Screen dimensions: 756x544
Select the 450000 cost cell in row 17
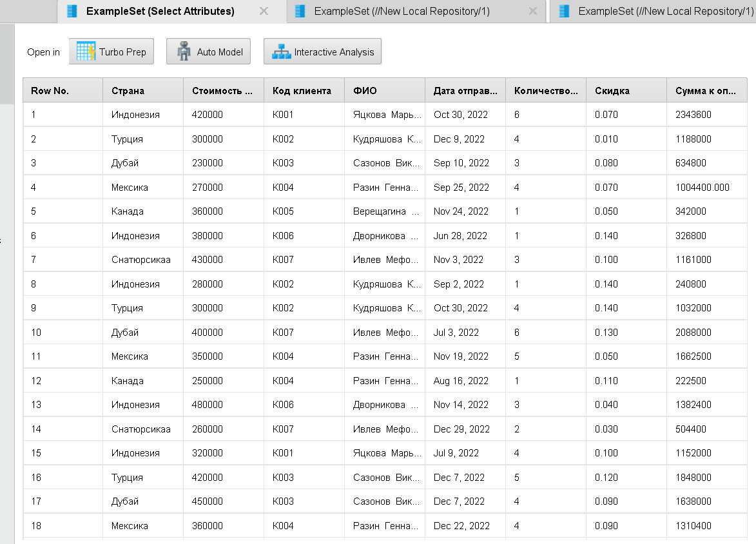(224, 501)
